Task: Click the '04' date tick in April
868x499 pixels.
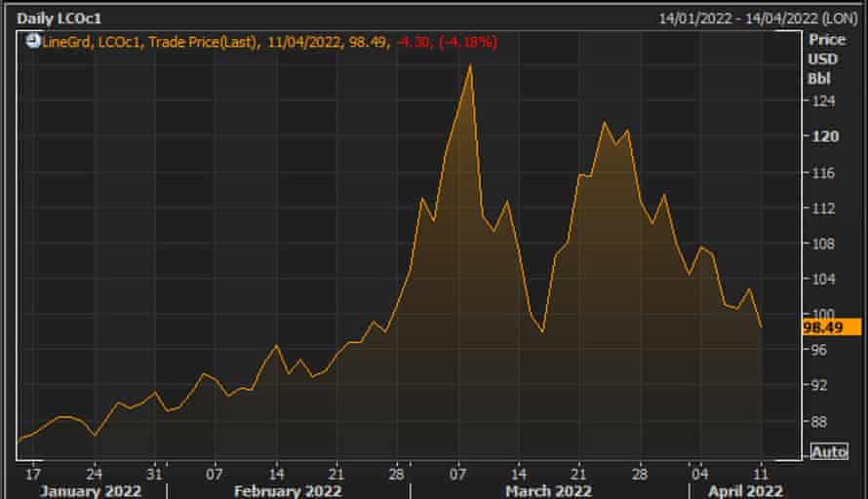Action: [x=699, y=474]
